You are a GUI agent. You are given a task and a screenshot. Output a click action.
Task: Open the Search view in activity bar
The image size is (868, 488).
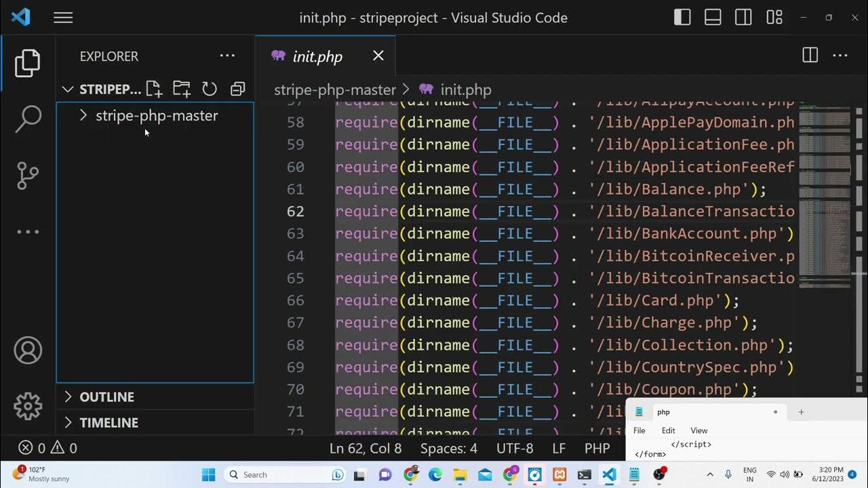click(28, 119)
